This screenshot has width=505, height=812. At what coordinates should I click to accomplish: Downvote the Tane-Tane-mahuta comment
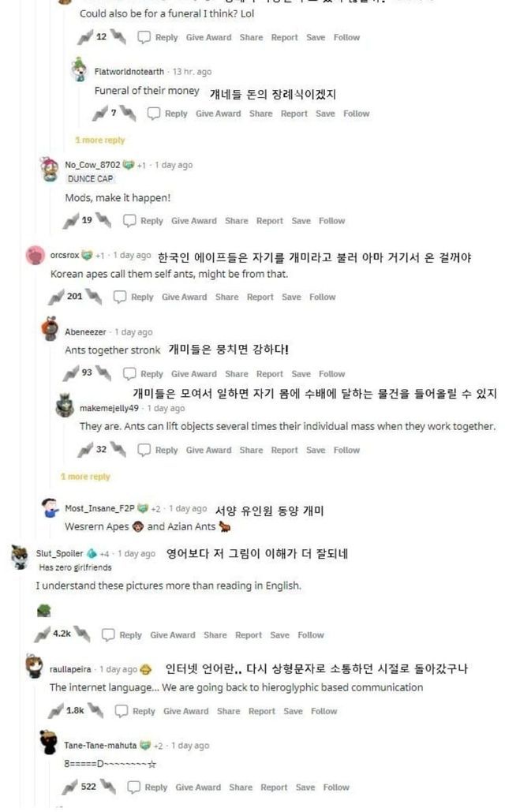pos(110,787)
